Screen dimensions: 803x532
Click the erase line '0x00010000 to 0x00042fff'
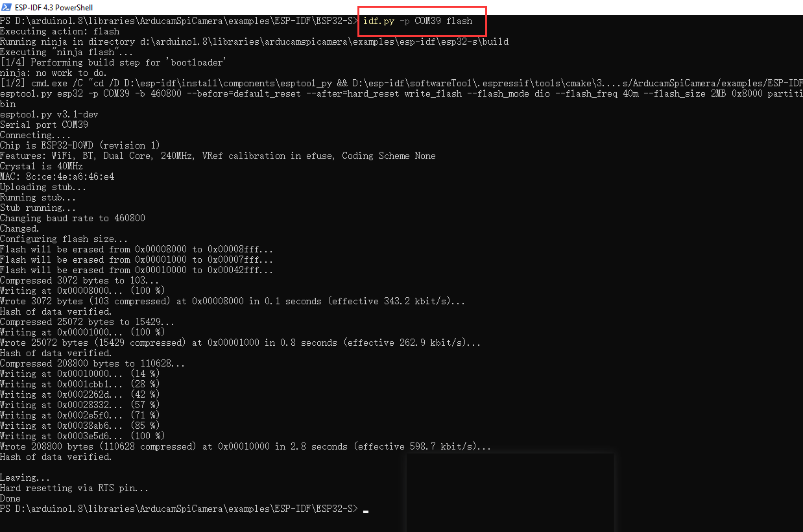pyautogui.click(x=137, y=270)
